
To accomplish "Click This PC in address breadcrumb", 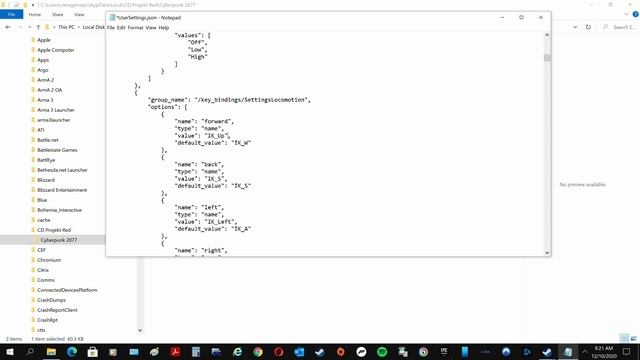I will coord(66,27).
